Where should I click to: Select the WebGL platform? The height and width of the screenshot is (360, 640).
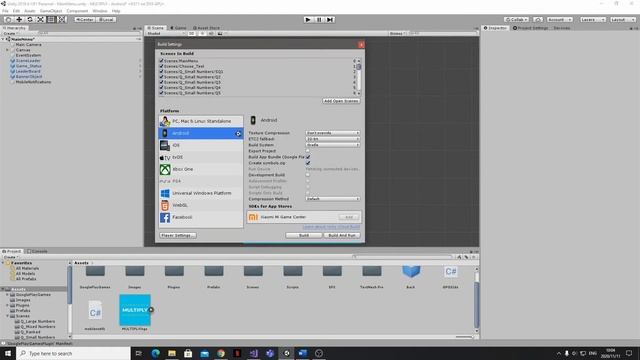(201, 205)
